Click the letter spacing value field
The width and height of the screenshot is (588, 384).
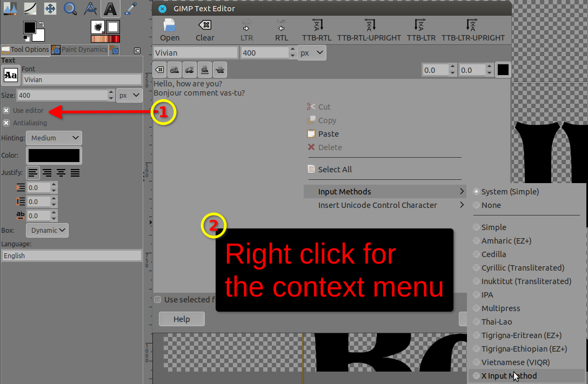[x=38, y=216]
